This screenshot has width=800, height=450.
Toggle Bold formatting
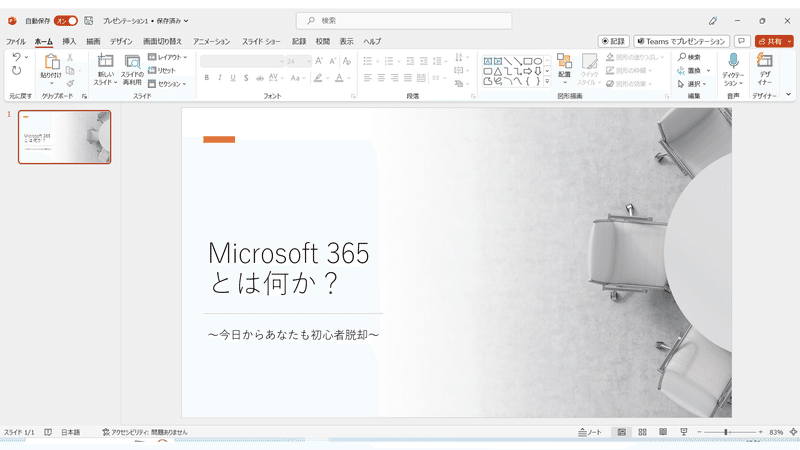point(207,78)
